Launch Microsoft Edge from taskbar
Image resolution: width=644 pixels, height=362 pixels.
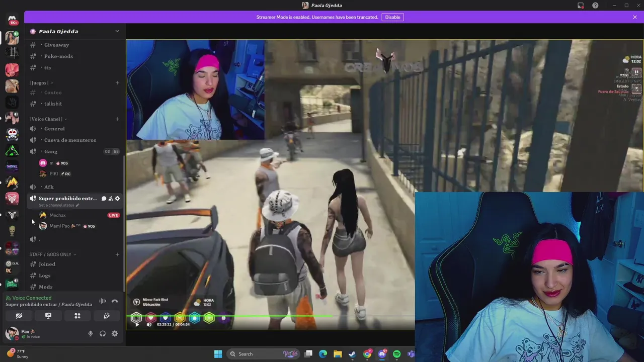(x=323, y=354)
